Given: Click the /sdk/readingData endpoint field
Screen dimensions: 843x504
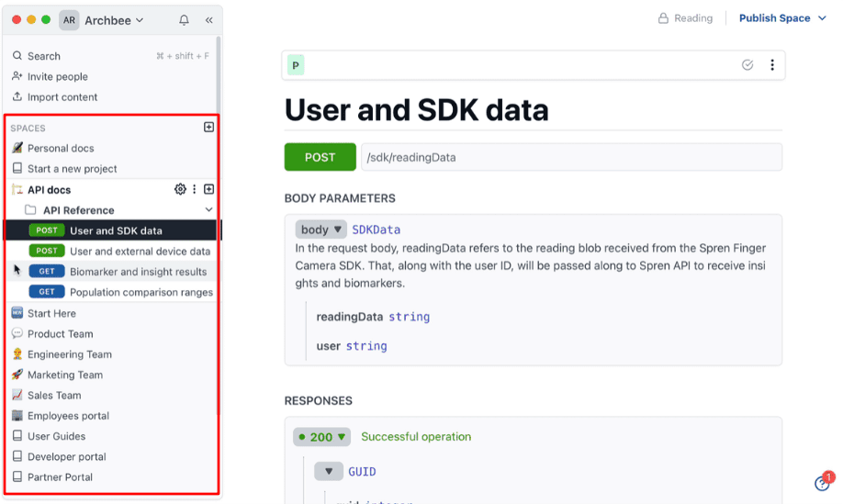Looking at the screenshot, I should coord(570,157).
